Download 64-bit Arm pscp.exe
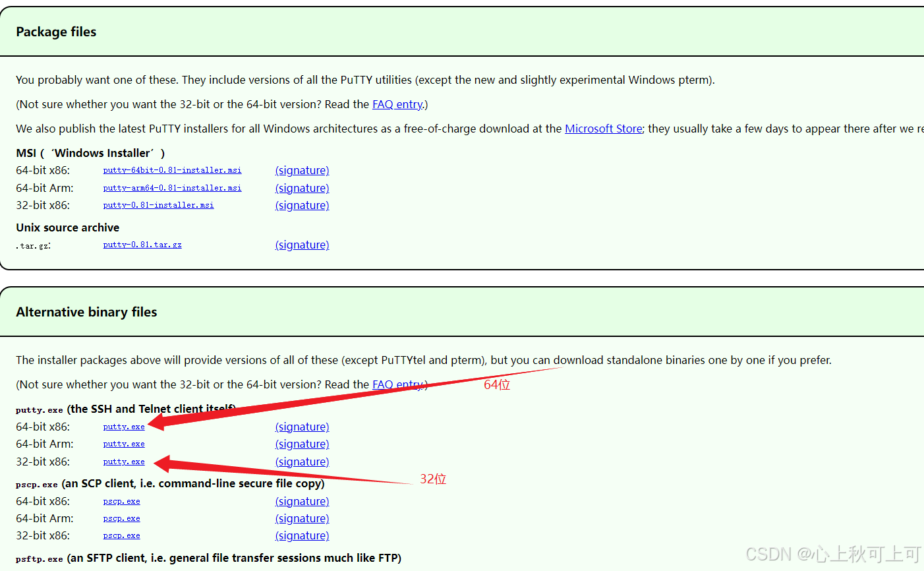924x571 pixels. click(121, 518)
